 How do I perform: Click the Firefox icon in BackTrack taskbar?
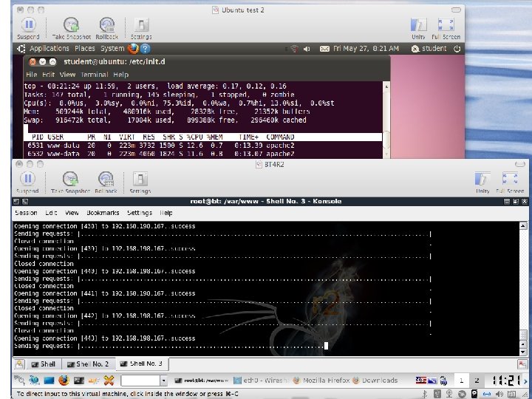click(x=64, y=380)
